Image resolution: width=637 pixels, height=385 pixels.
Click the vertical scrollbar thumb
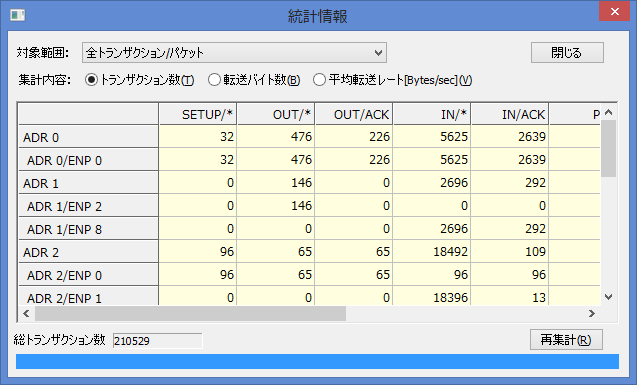coord(609,149)
